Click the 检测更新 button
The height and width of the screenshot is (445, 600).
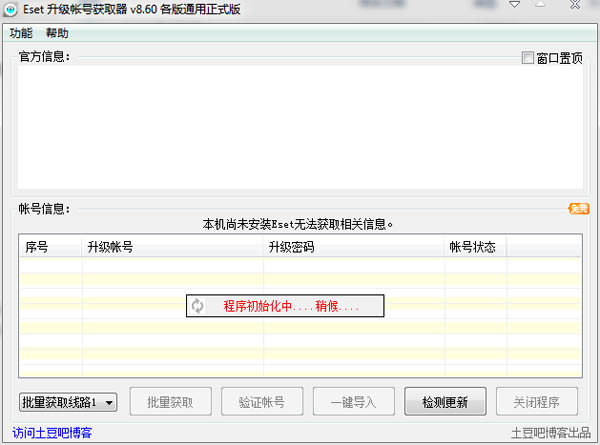(445, 401)
